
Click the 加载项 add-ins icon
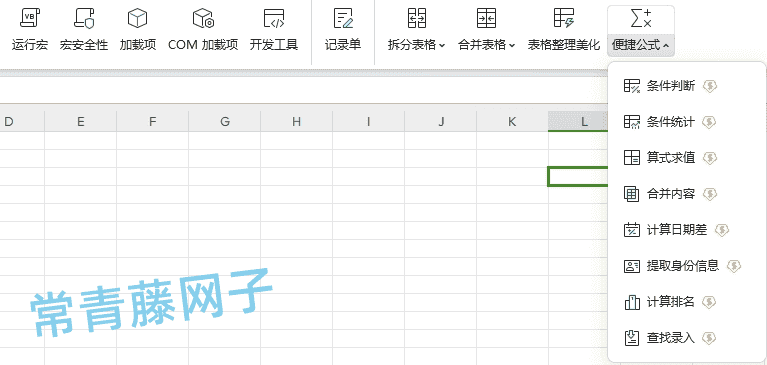point(137,18)
